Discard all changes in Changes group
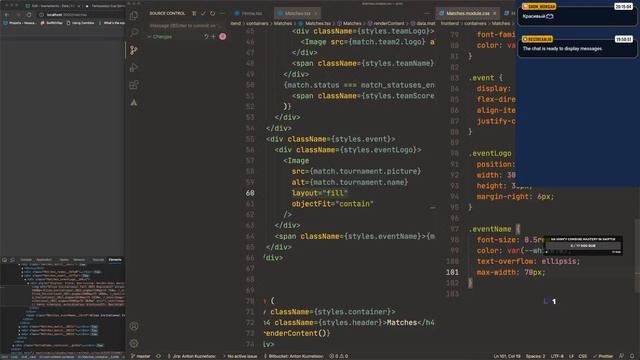The width and height of the screenshot is (640, 360). 206,37
